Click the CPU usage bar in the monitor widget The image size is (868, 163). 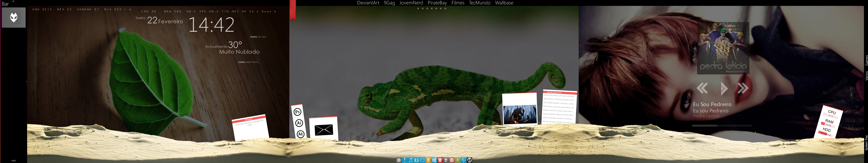[x=831, y=116]
